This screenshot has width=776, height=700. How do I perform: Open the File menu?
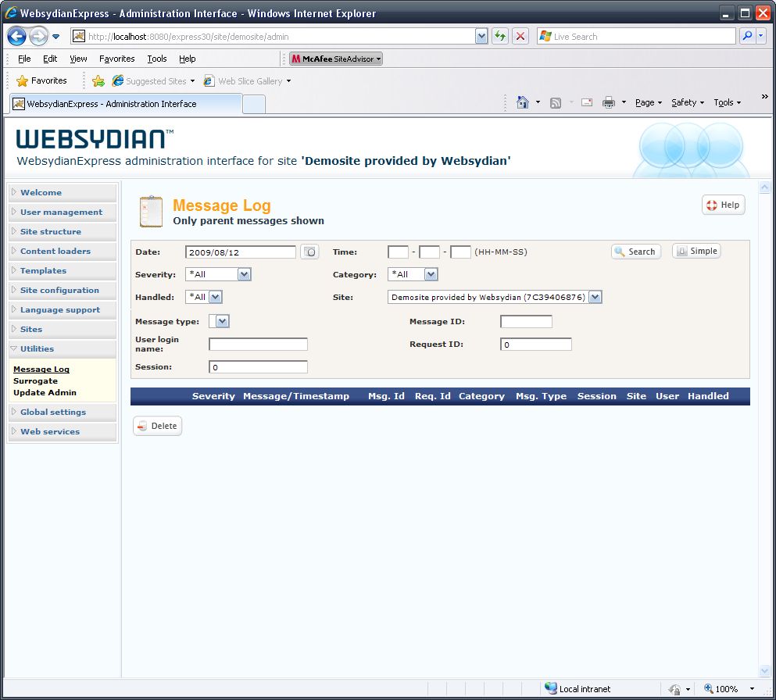click(24, 59)
